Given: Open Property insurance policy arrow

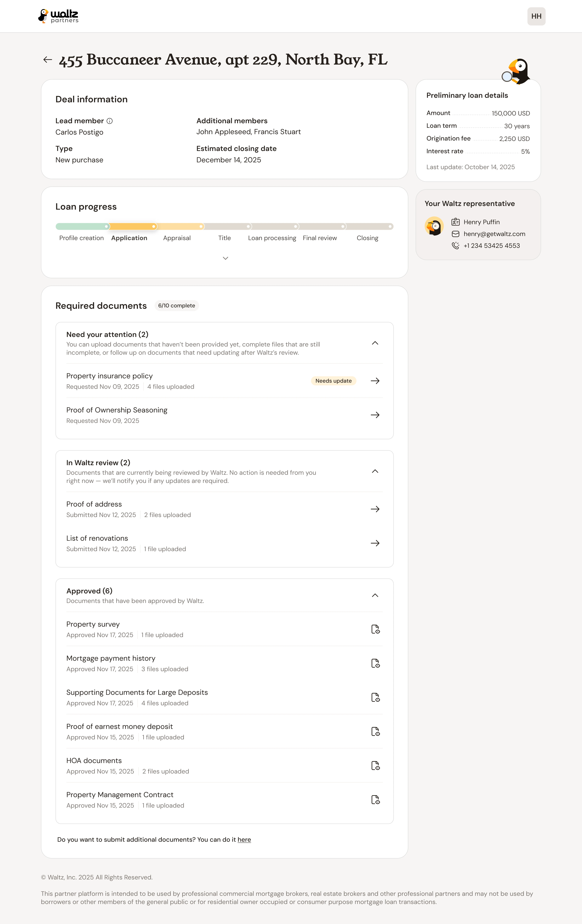Looking at the screenshot, I should pos(375,381).
